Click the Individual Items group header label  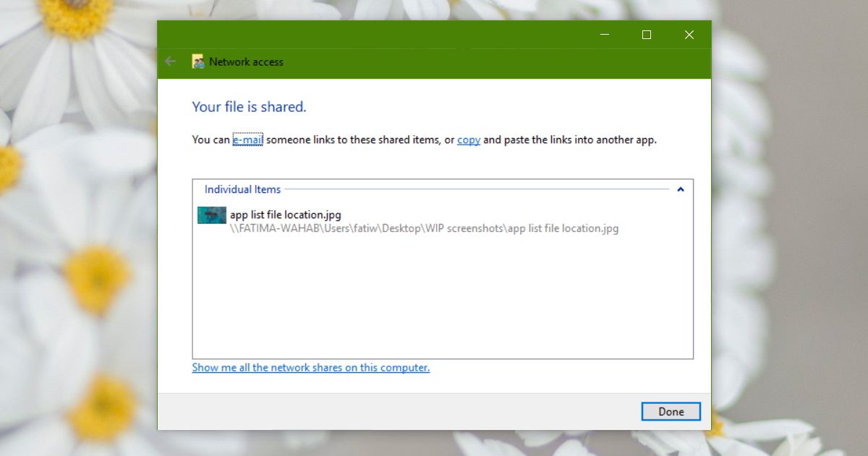[242, 189]
